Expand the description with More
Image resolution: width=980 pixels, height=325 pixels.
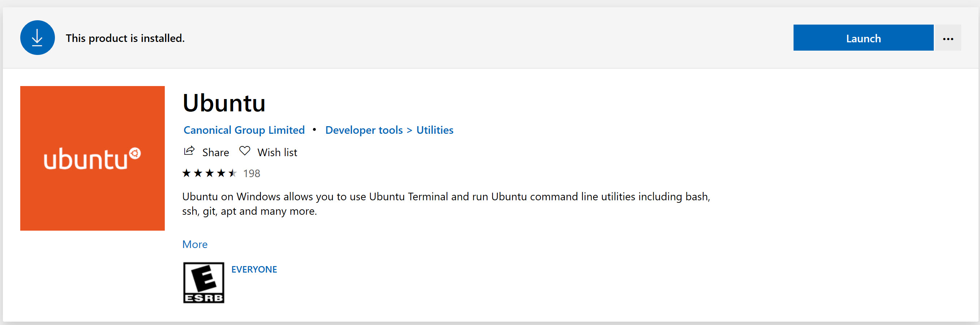[x=195, y=244]
